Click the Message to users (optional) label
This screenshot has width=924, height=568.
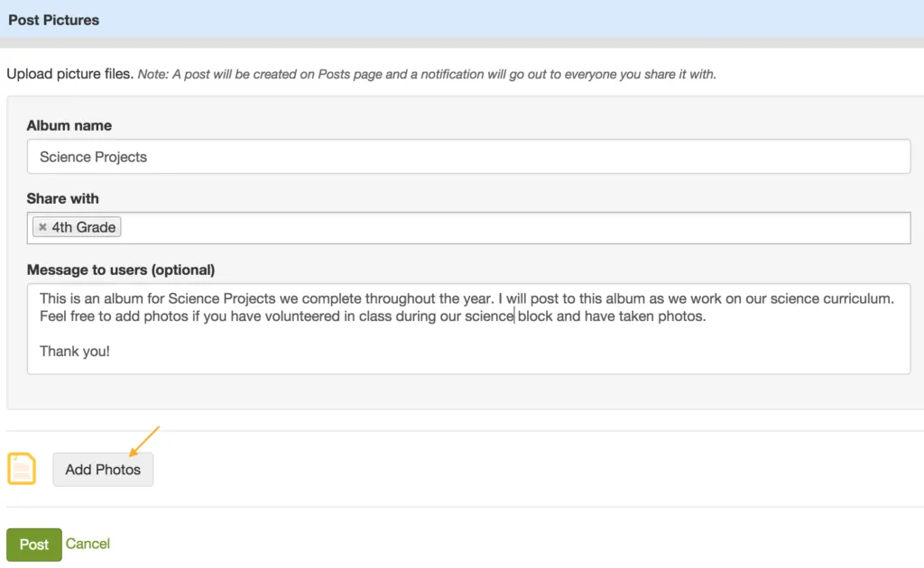pos(121,270)
